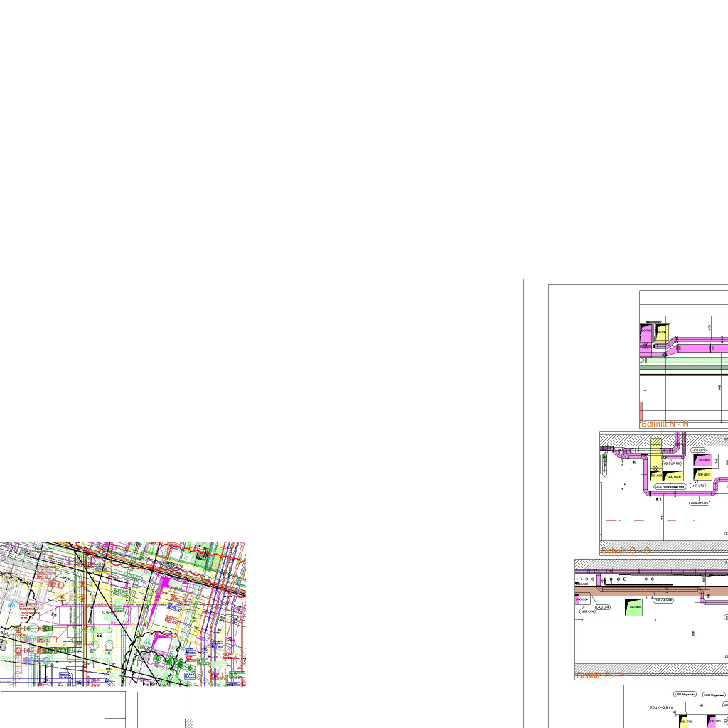Pick the red bar at Schnitt N-N left edge

click(641, 411)
